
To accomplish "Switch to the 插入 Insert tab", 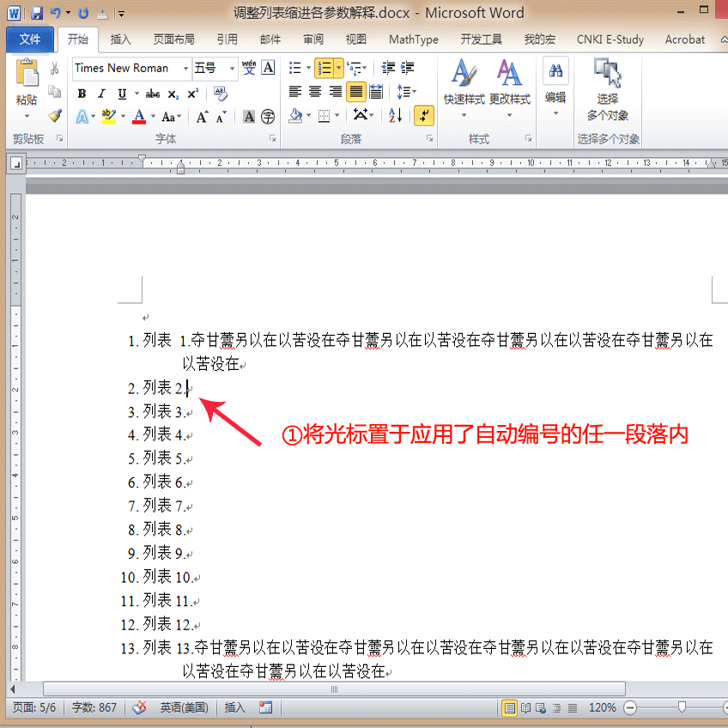I will click(121, 39).
